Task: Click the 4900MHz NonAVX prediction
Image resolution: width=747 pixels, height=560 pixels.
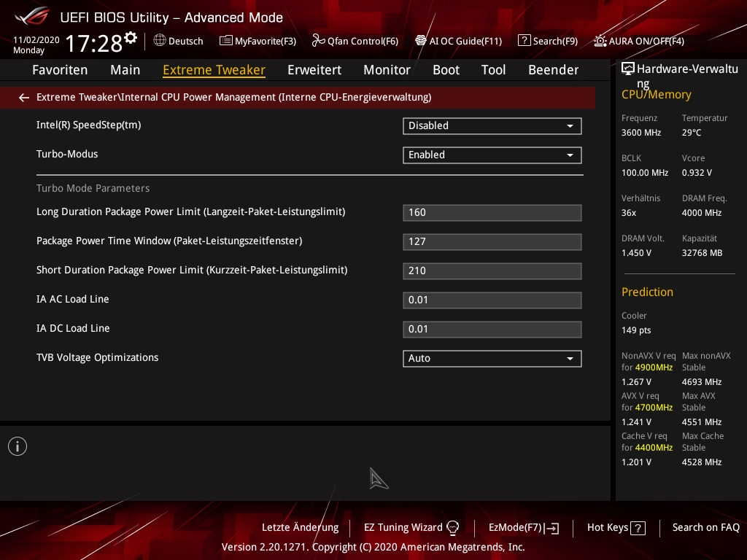Action: pos(654,367)
